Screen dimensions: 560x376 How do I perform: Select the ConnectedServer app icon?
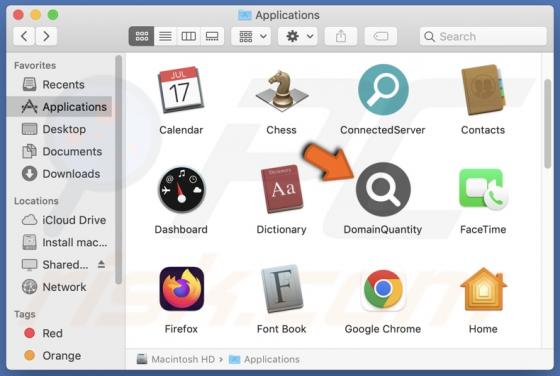[383, 90]
